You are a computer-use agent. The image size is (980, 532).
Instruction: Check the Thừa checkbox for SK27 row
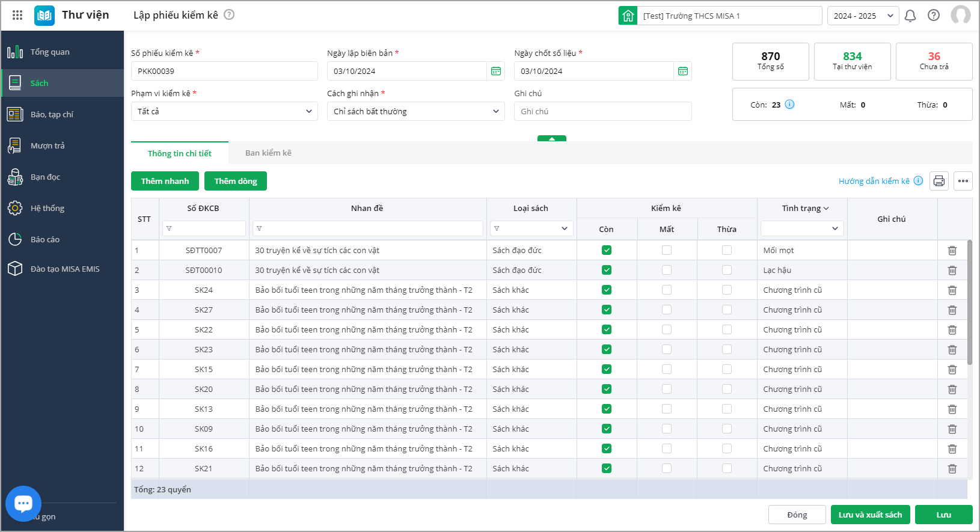726,310
